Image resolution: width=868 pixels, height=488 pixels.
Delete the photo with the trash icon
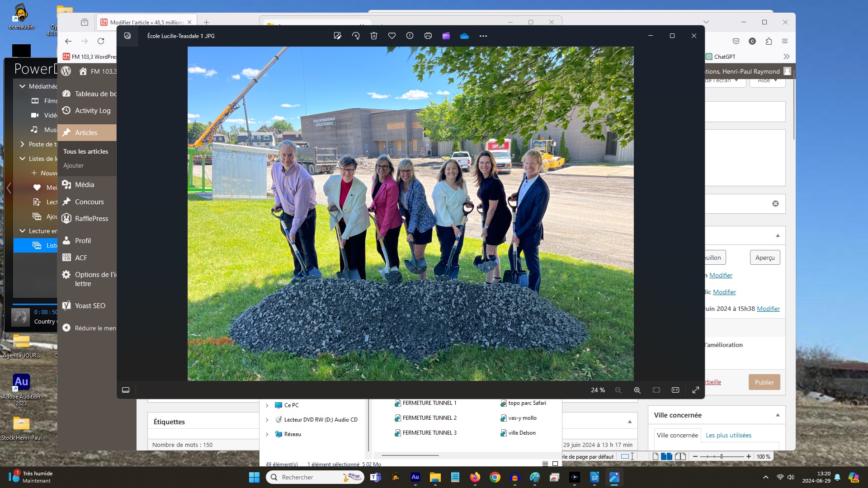coord(374,36)
